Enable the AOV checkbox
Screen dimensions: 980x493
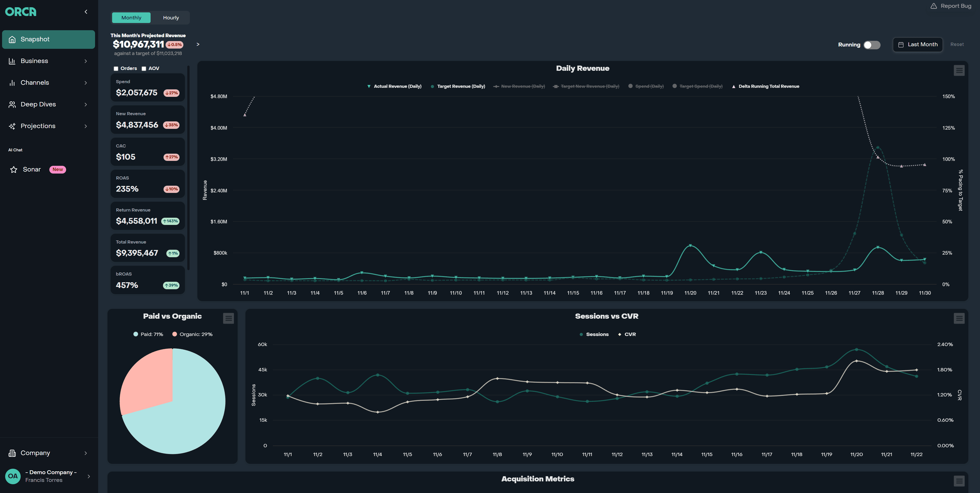[x=144, y=68]
